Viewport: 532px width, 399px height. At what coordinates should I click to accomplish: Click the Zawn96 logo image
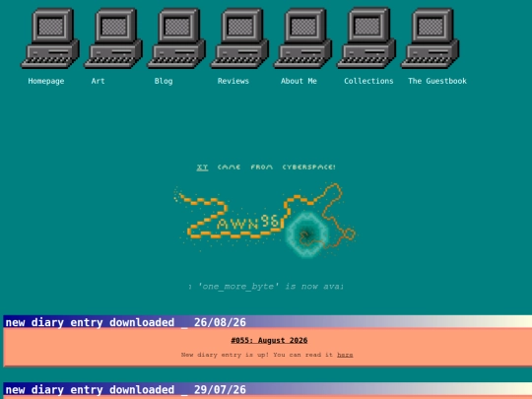[265, 220]
